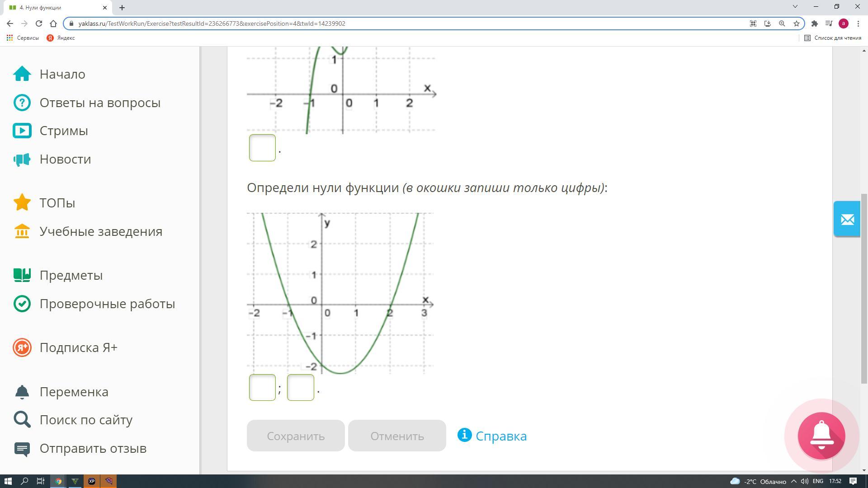
Task: Click the Стримы play icon
Action: coord(22,131)
